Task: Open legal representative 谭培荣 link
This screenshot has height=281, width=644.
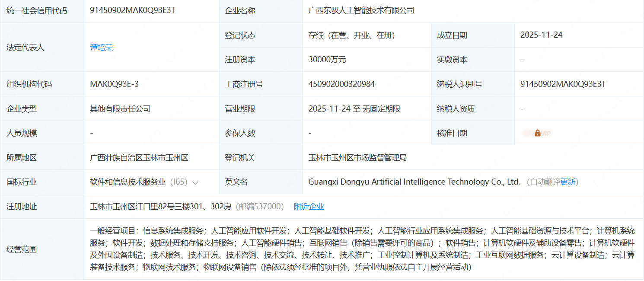Action: [101, 48]
